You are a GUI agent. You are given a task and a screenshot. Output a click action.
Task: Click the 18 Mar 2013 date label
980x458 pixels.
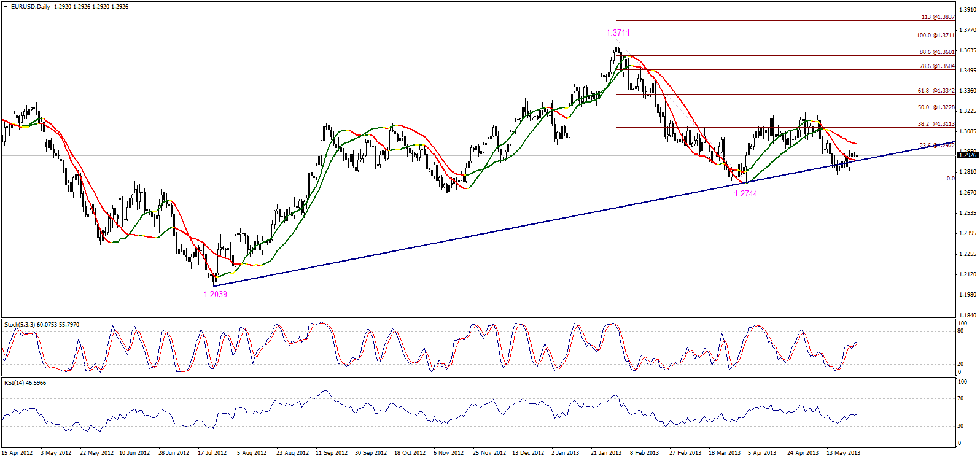click(x=725, y=453)
